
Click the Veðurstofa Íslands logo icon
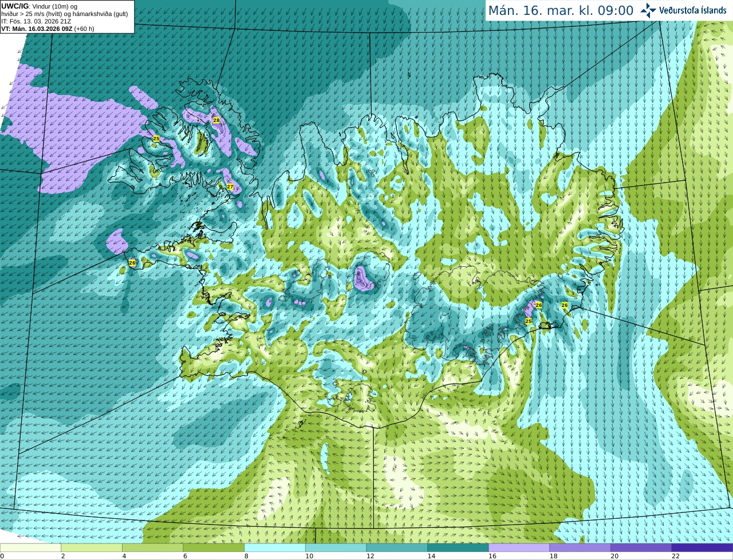(648, 10)
